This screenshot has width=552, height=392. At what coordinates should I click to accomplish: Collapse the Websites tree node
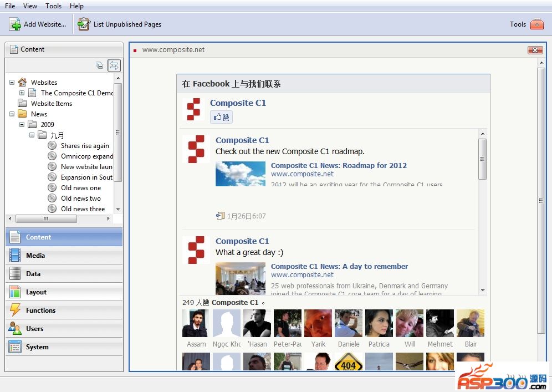coord(12,82)
